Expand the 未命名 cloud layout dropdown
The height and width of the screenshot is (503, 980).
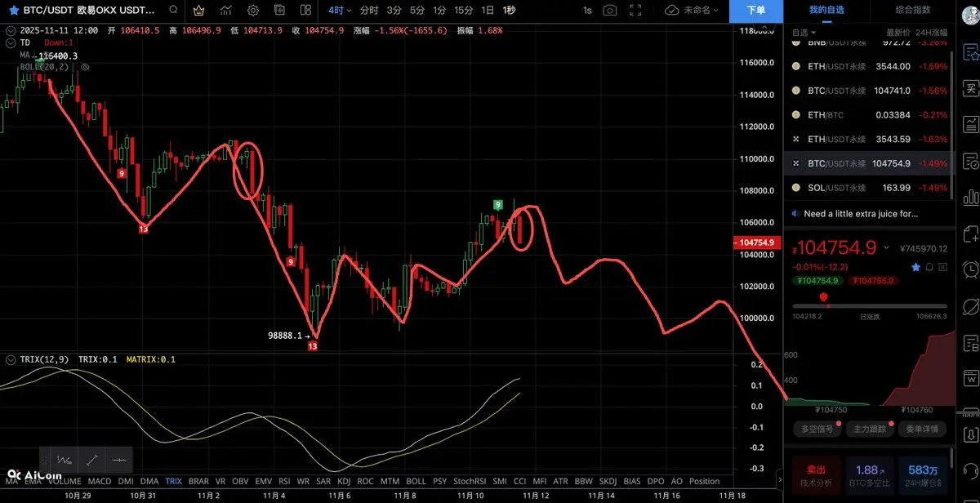point(693,11)
